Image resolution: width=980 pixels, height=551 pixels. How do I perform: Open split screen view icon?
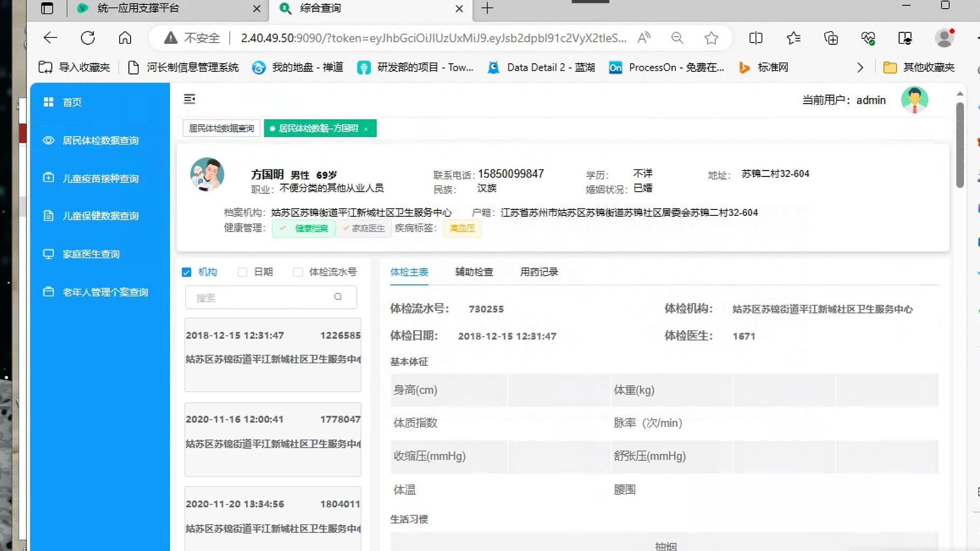click(756, 38)
